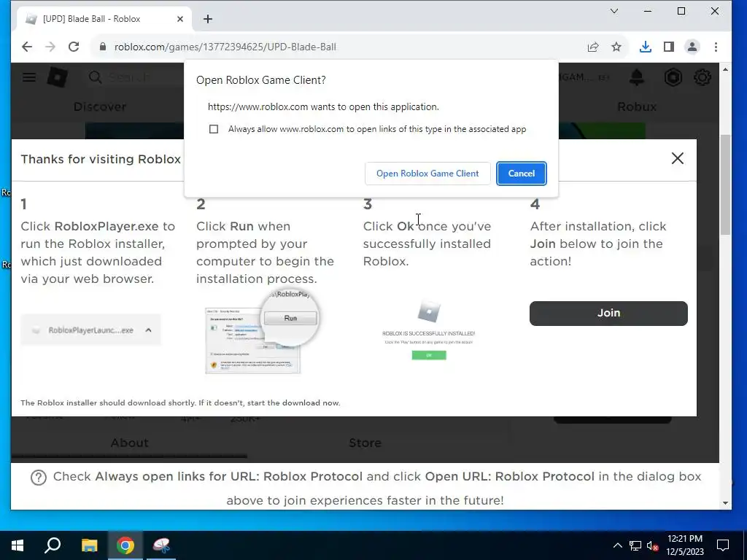Screen dimensions: 747x560
Task: Click the Run installer illustration thumbnail
Action: [x=263, y=332]
